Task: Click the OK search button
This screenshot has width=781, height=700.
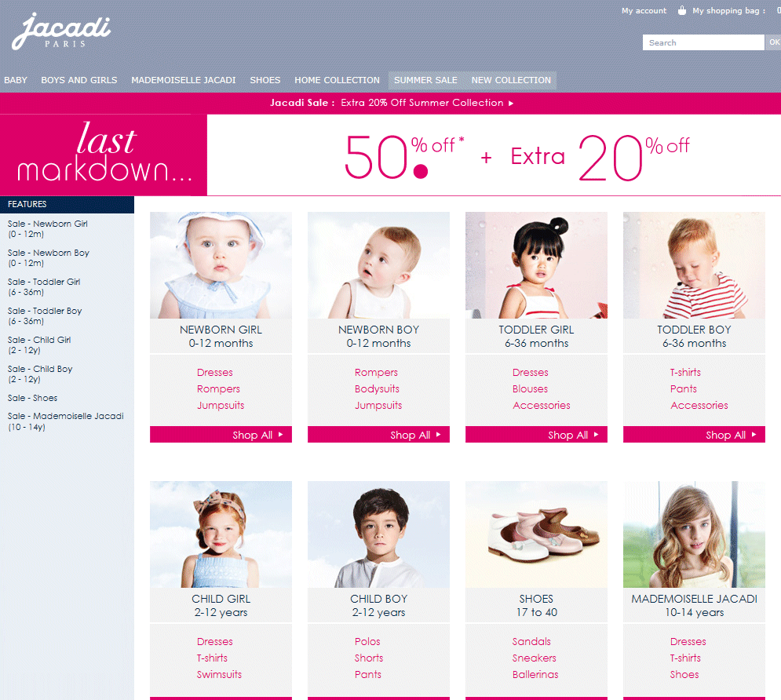Action: tap(773, 42)
